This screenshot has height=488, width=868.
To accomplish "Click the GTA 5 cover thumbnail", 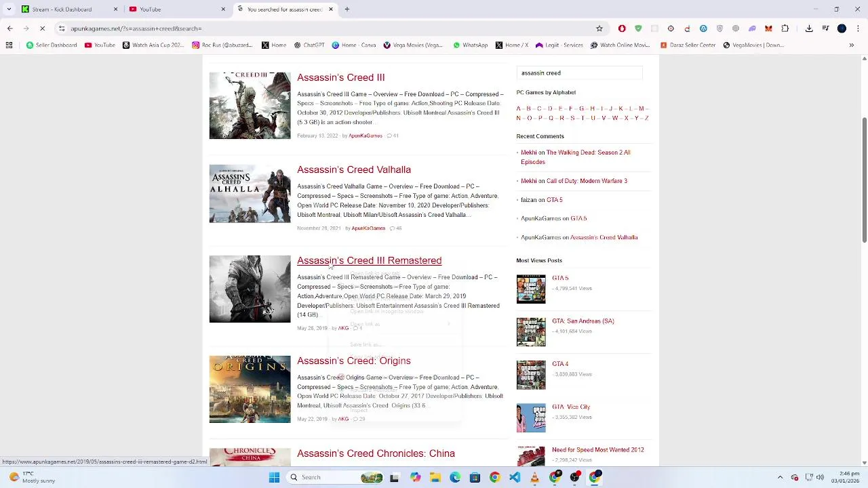I will click(531, 289).
